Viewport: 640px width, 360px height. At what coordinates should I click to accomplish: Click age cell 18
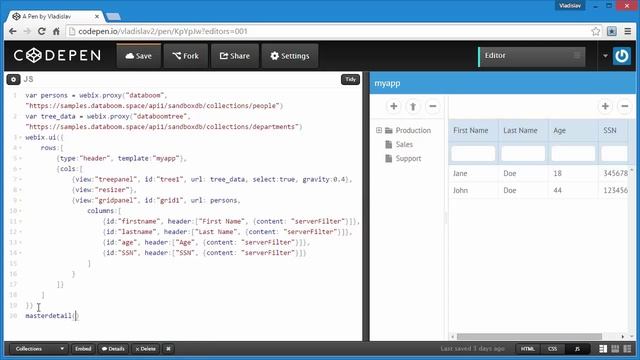573,173
